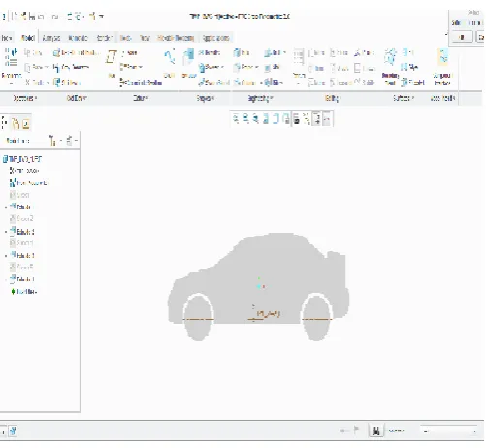Click Save in quick access toolbar
The image size is (486, 448).
tap(32, 16)
